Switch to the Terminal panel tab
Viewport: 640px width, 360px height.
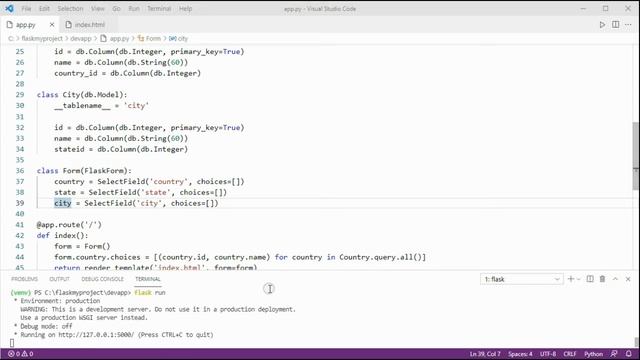coord(148,279)
